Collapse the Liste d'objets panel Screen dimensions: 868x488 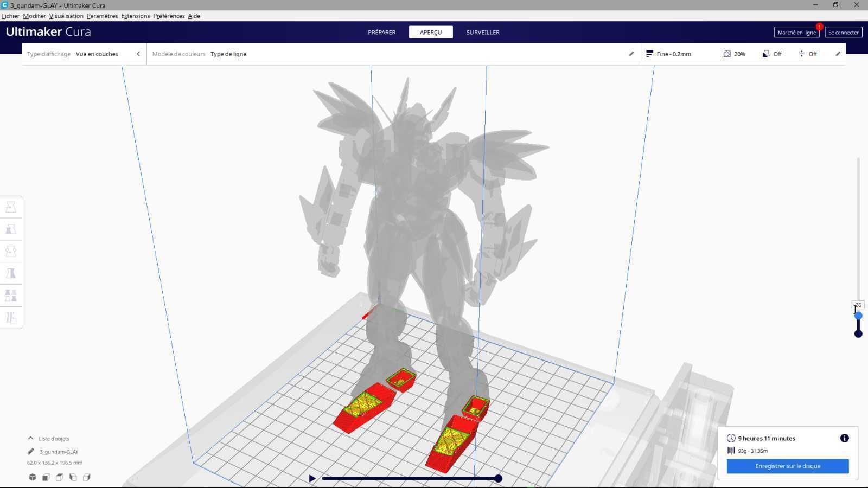pos(30,438)
